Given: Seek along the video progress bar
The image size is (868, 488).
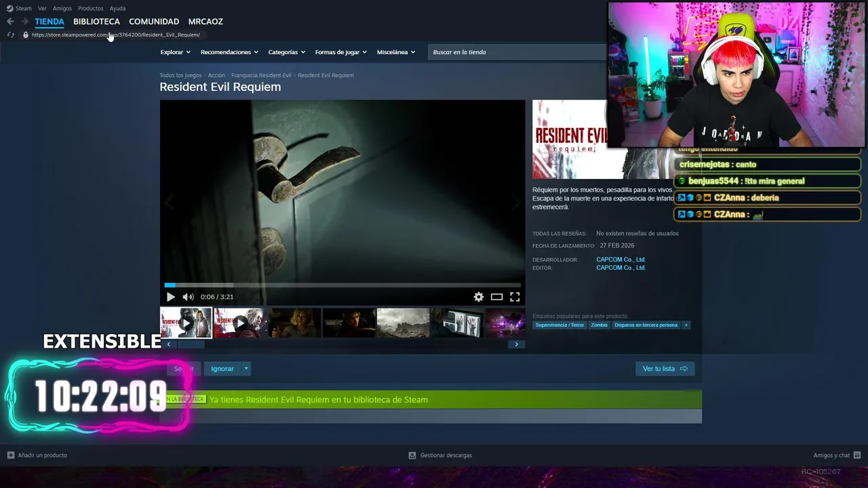Looking at the screenshot, I should (342, 285).
